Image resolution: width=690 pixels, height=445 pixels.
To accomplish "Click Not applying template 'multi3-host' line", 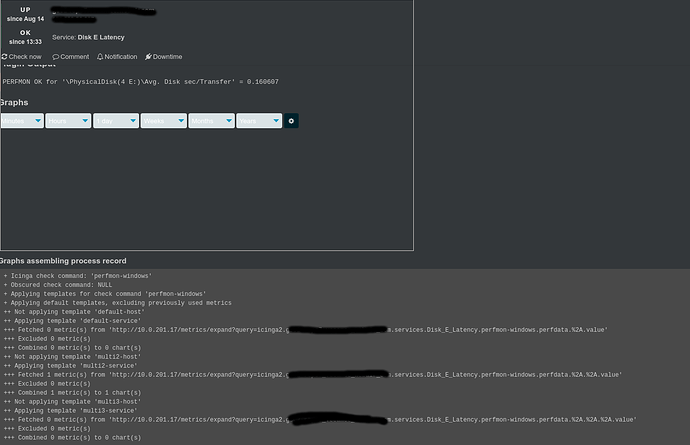I will (x=72, y=402).
